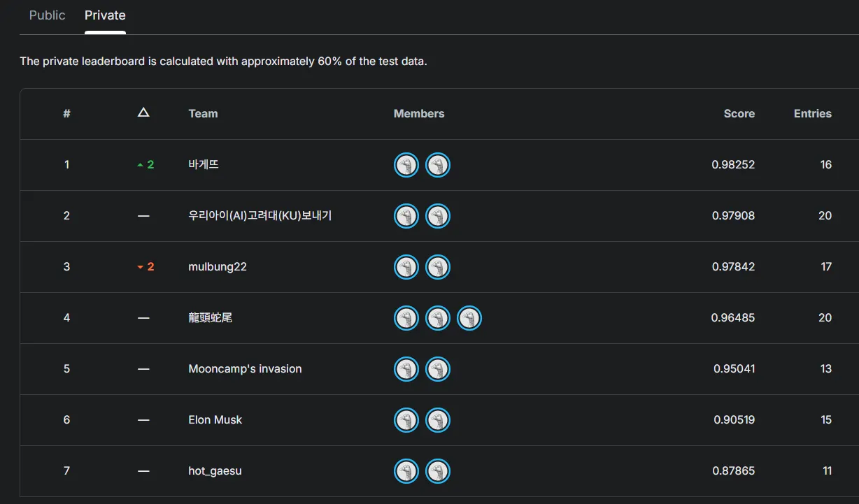Open team mulbung22
859x504 pixels.
click(218, 267)
